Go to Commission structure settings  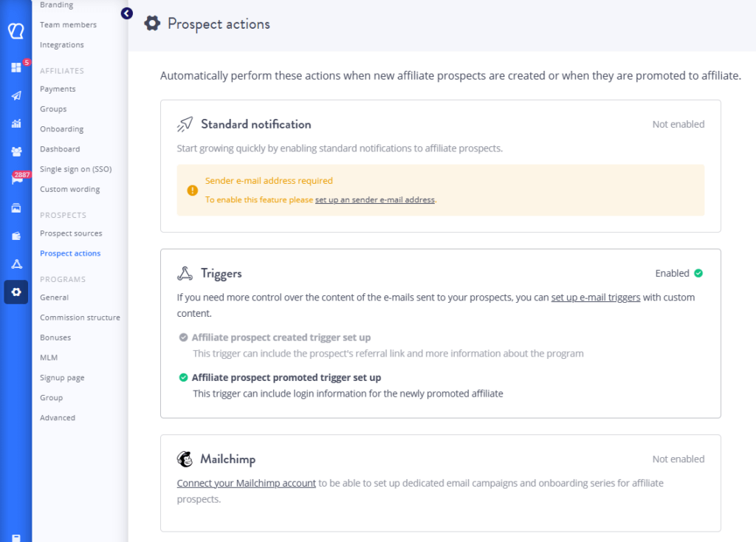click(80, 318)
